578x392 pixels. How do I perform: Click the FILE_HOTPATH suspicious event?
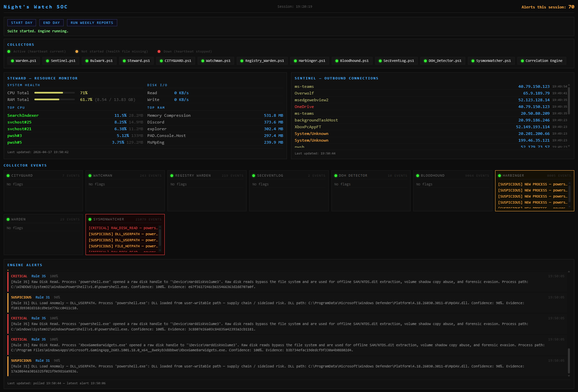pyautogui.click(x=123, y=246)
